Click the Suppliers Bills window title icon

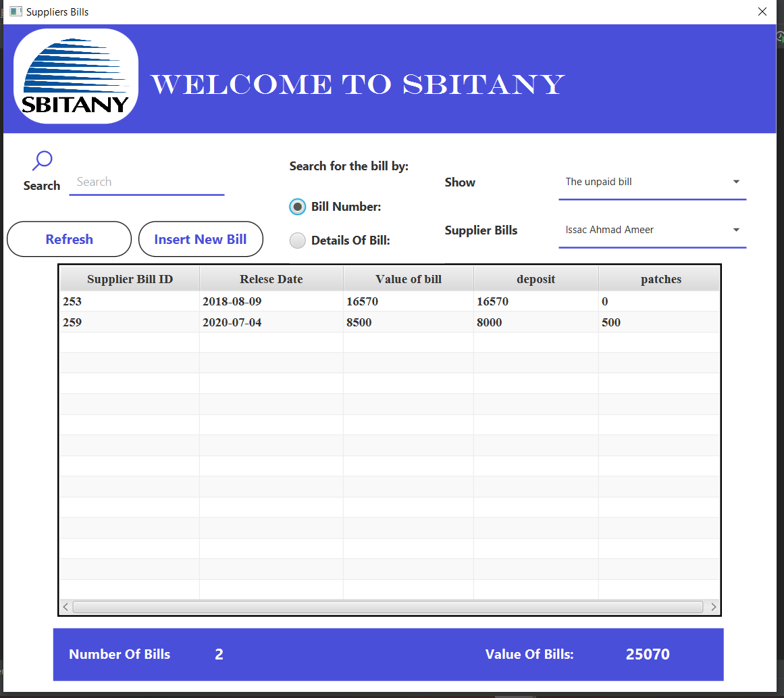tap(16, 11)
